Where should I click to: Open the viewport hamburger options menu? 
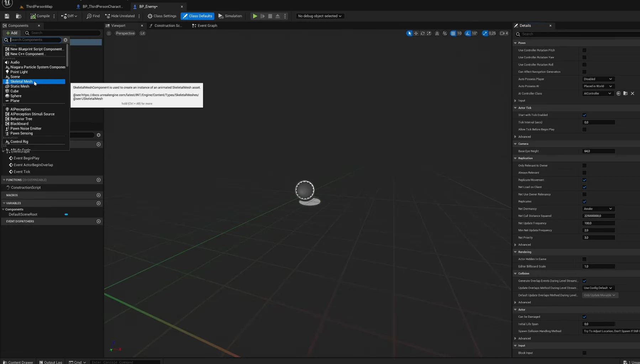point(109,33)
